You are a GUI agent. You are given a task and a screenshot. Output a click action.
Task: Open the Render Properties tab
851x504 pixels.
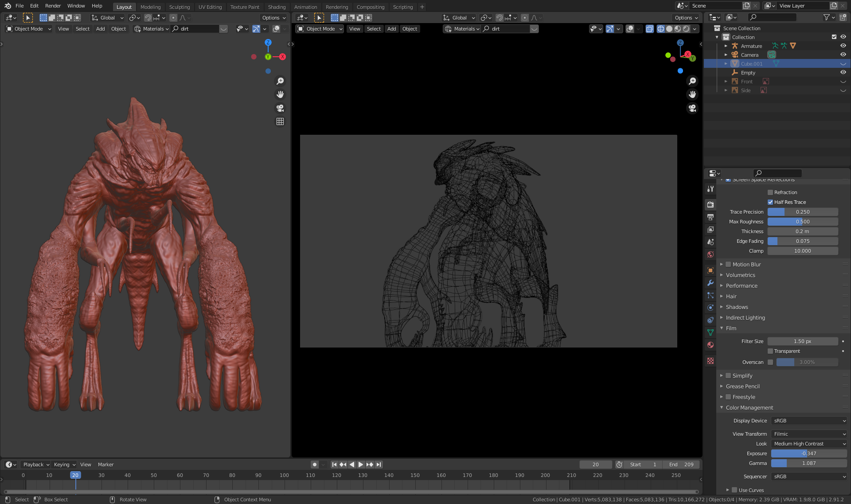710,204
